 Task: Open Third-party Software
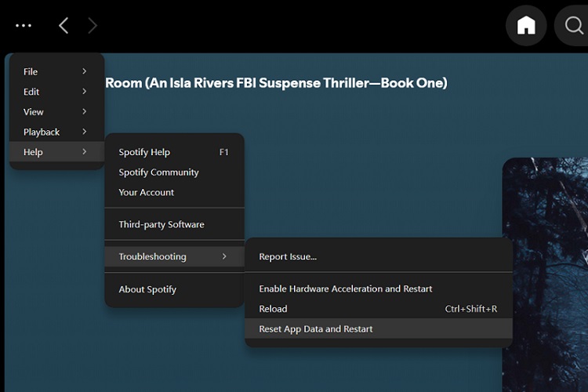coord(174,224)
